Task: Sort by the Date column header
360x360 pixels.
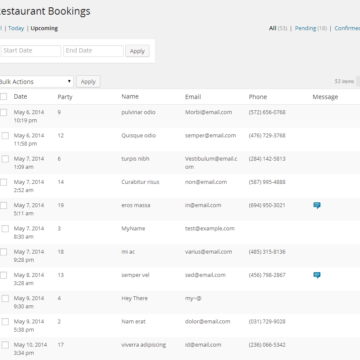Action: pos(20,97)
